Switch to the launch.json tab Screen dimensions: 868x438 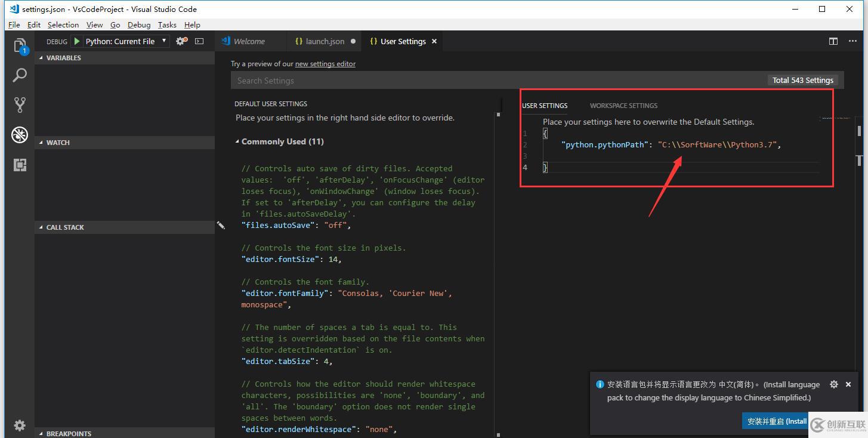(325, 41)
